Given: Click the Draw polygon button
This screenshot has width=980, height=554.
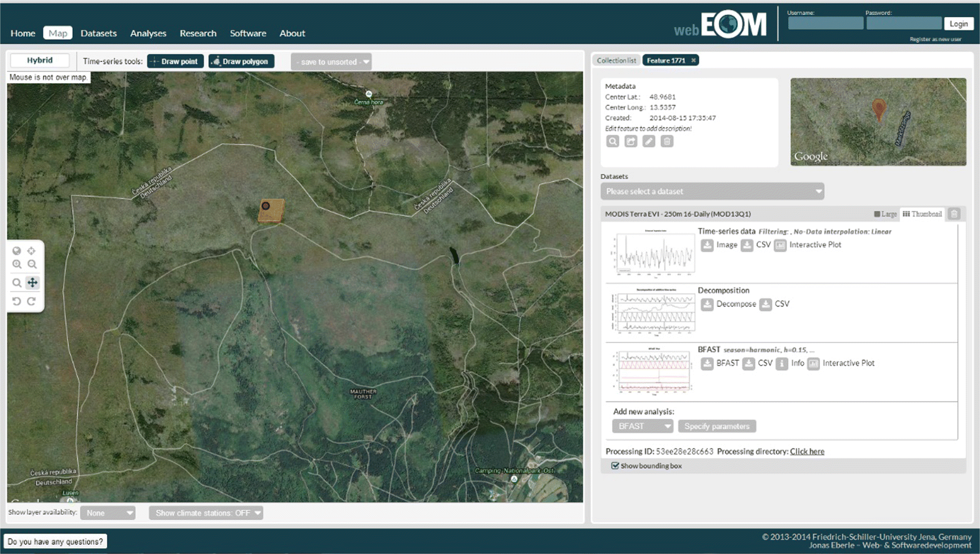Looking at the screenshot, I should tap(242, 61).
